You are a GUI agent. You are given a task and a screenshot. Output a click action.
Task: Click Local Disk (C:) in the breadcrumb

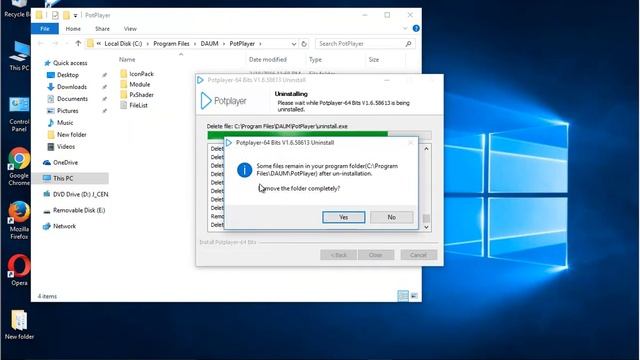click(x=123, y=44)
